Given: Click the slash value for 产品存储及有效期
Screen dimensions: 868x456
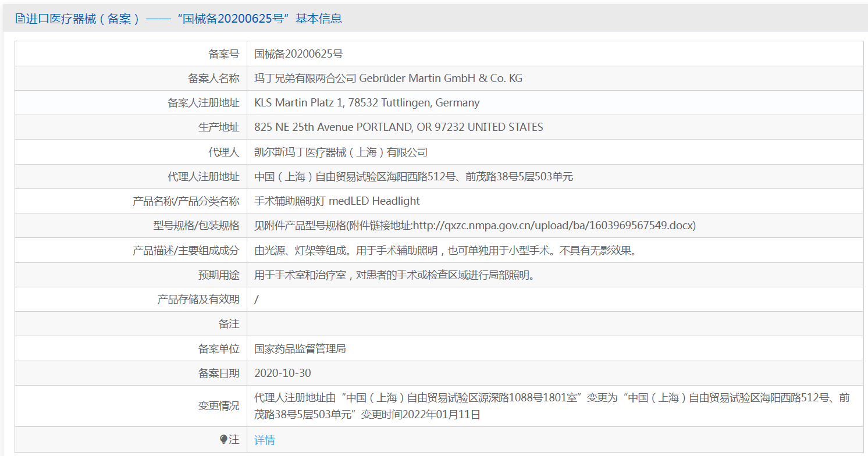Looking at the screenshot, I should point(257,300).
